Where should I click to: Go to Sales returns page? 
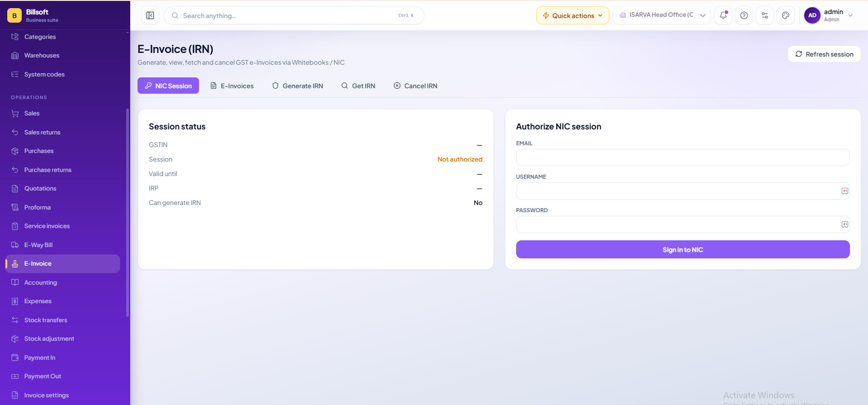pos(63,132)
